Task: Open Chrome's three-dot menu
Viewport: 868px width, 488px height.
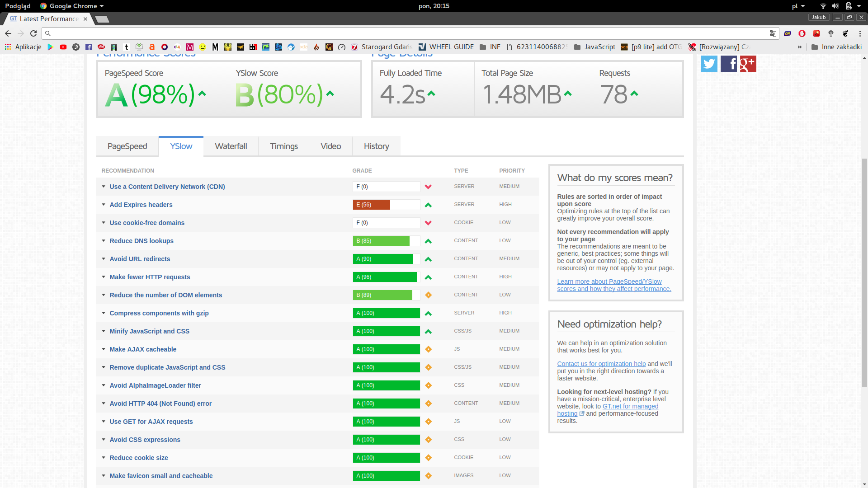Action: [x=860, y=33]
